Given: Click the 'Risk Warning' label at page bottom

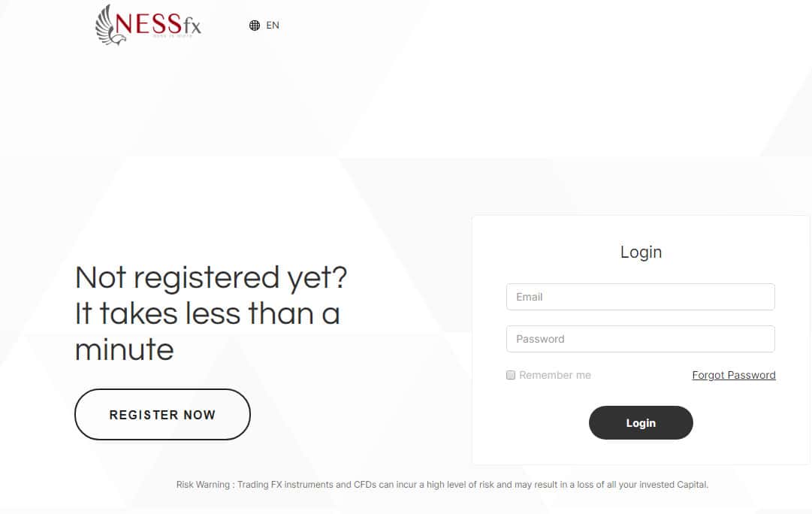Looking at the screenshot, I should click(x=203, y=485).
